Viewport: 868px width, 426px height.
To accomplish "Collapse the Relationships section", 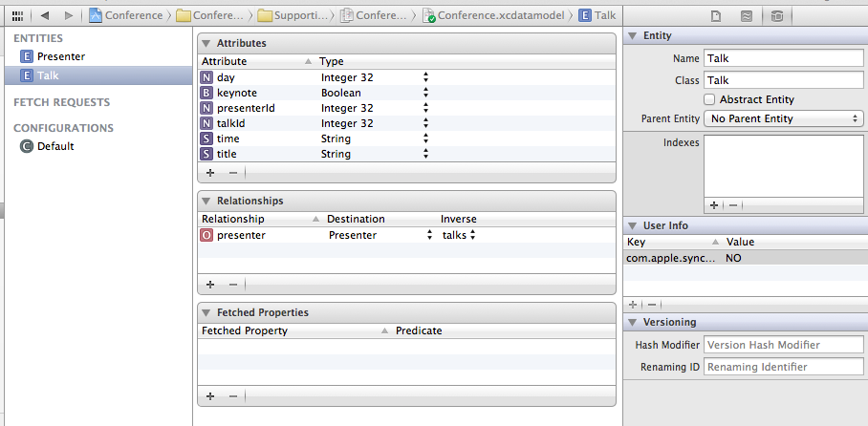I will (206, 201).
